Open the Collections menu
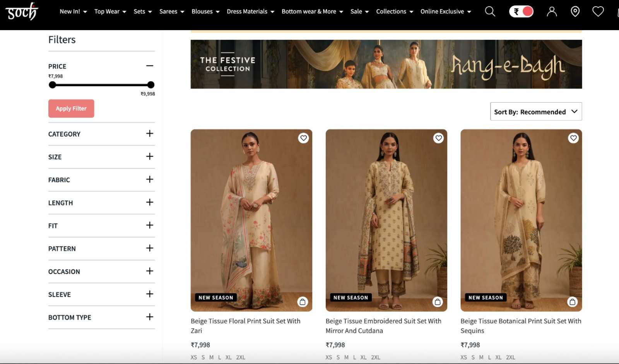 coord(394,12)
